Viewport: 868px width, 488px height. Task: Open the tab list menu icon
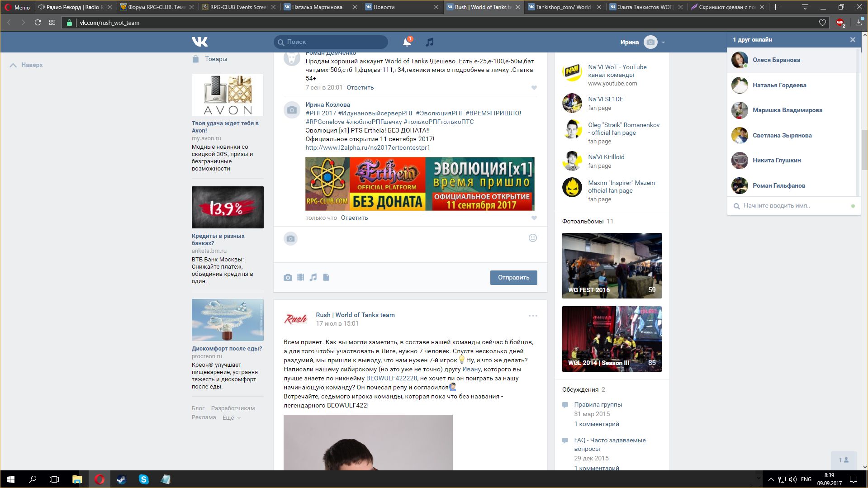[805, 7]
